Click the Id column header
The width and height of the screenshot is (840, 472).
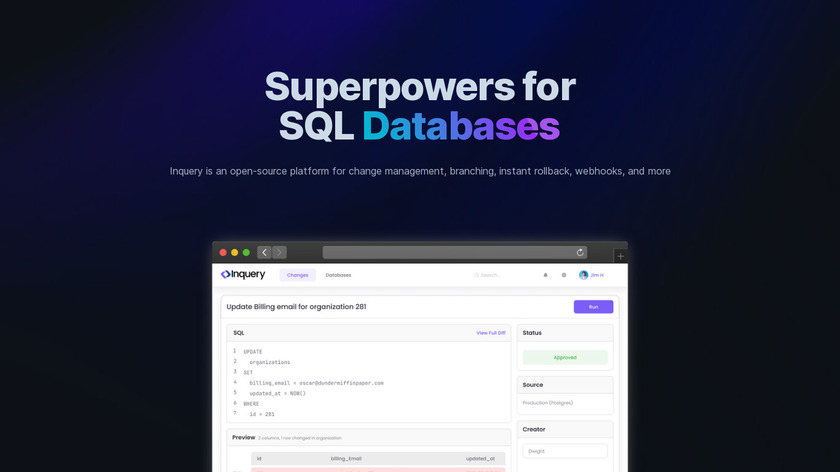259,459
